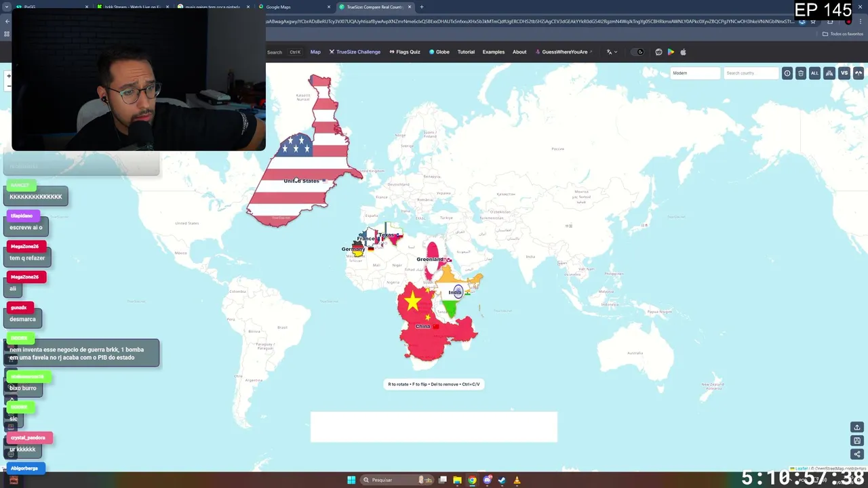Select the India overlay label
The image size is (868, 488).
[455, 292]
